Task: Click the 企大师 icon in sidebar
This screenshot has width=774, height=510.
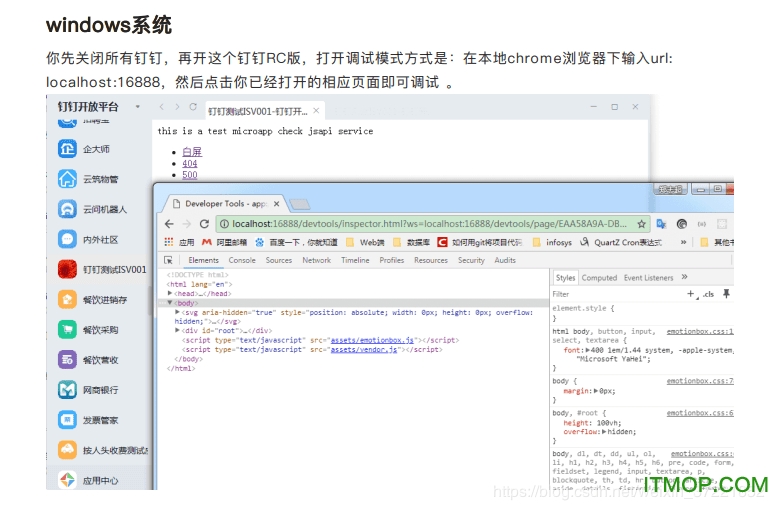Action: pos(67,149)
